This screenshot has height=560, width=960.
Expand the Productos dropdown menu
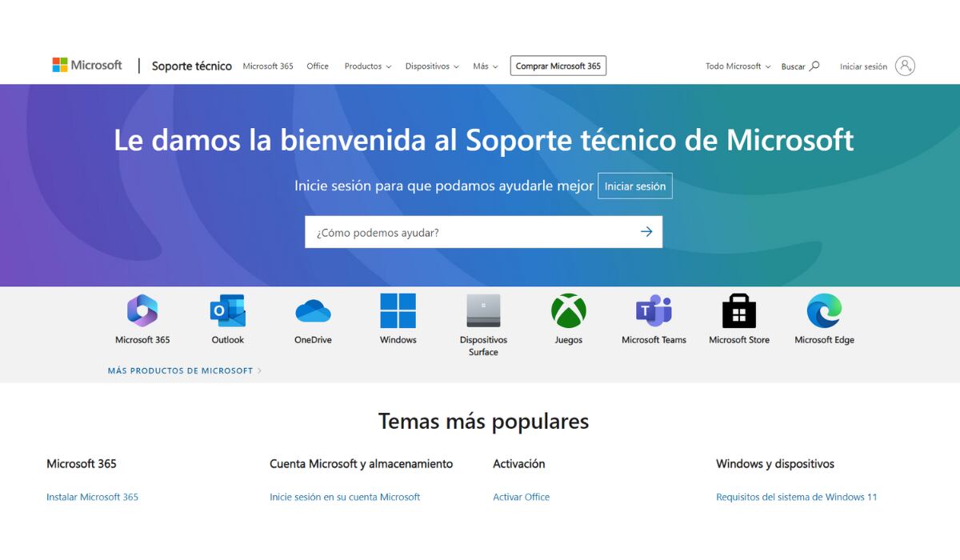click(367, 66)
